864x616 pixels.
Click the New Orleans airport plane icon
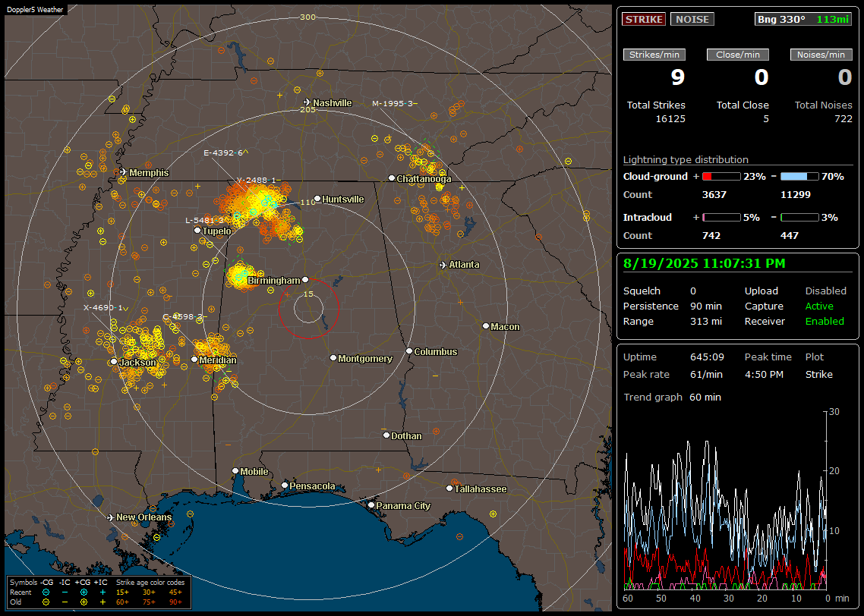click(x=110, y=517)
